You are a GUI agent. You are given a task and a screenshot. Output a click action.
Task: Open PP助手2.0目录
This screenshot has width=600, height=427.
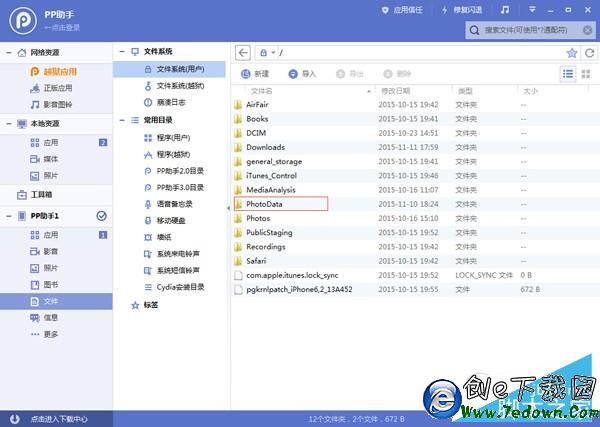point(174,171)
